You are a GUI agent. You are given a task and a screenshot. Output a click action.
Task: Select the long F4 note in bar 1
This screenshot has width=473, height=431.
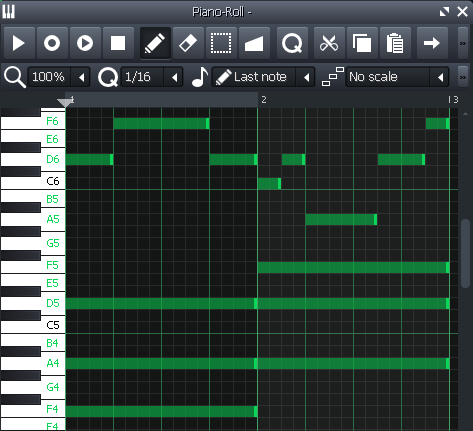162,411
